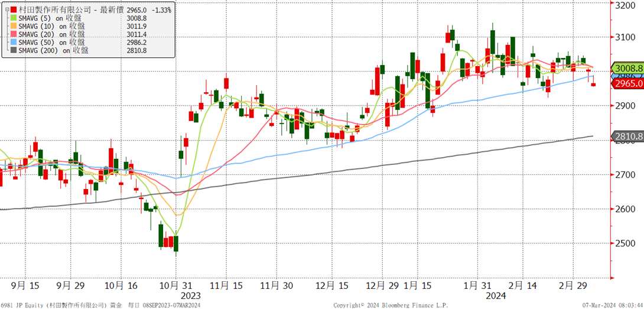Viewport: 644px width, 309px height.
Task: Click the 2月 29 date label
Action: (x=573, y=286)
